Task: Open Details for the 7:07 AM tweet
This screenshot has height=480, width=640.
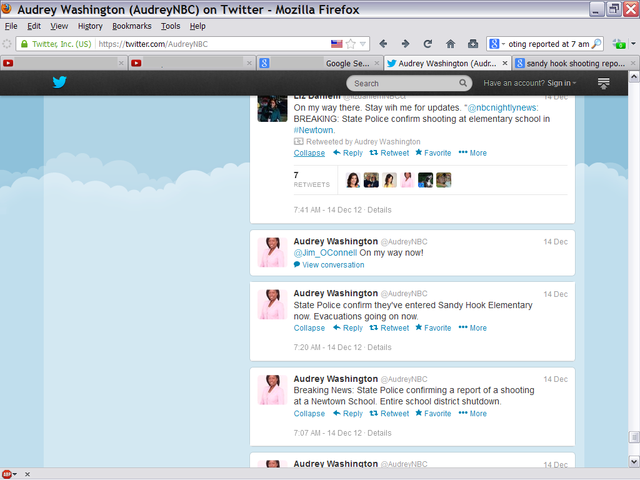Action: click(379, 433)
